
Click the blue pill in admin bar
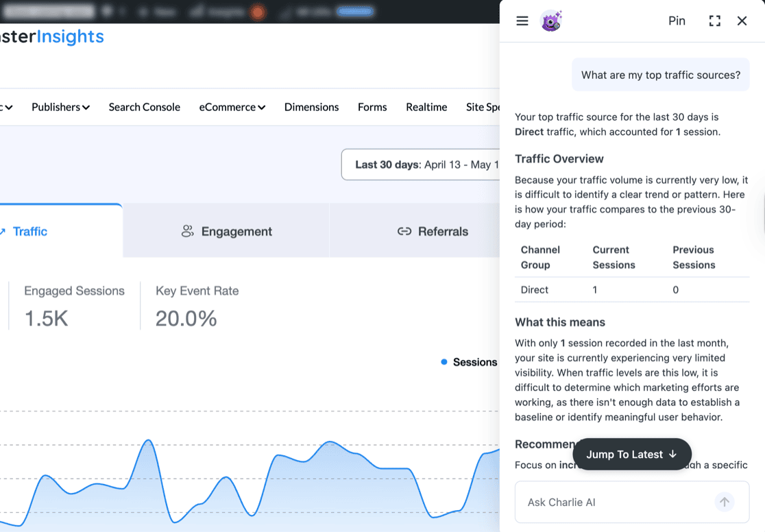(355, 11)
